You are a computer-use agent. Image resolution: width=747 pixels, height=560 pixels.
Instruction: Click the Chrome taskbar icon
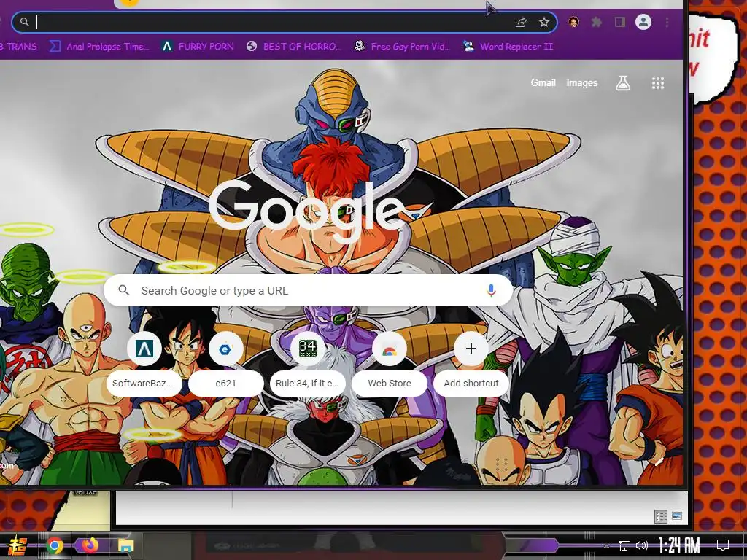(55, 545)
